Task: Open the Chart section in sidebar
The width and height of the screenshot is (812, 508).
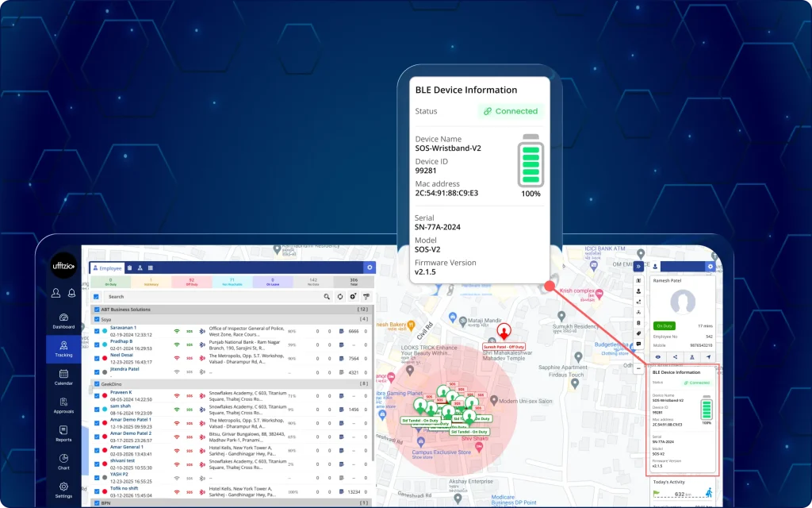Action: point(63,462)
